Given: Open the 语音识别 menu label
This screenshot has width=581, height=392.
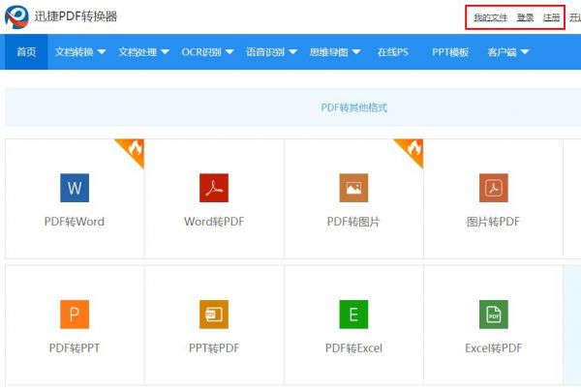Looking at the screenshot, I should point(265,52).
